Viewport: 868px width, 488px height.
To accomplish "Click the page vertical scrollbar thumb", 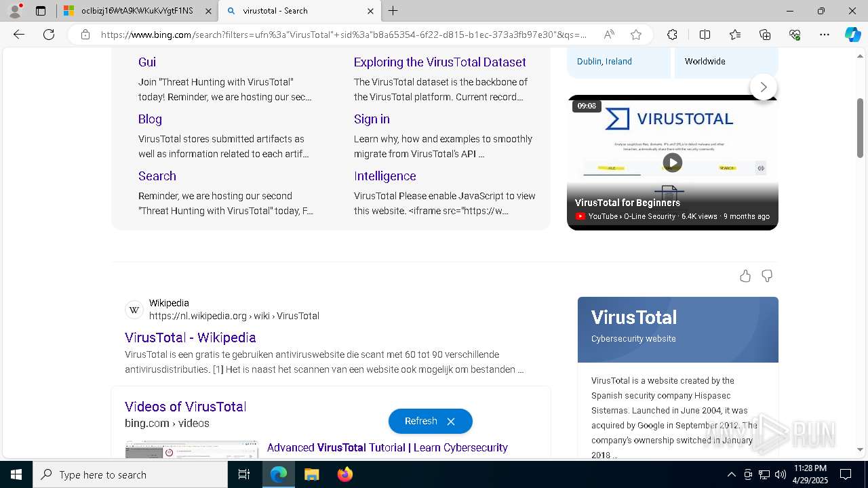I will pyautogui.click(x=860, y=128).
